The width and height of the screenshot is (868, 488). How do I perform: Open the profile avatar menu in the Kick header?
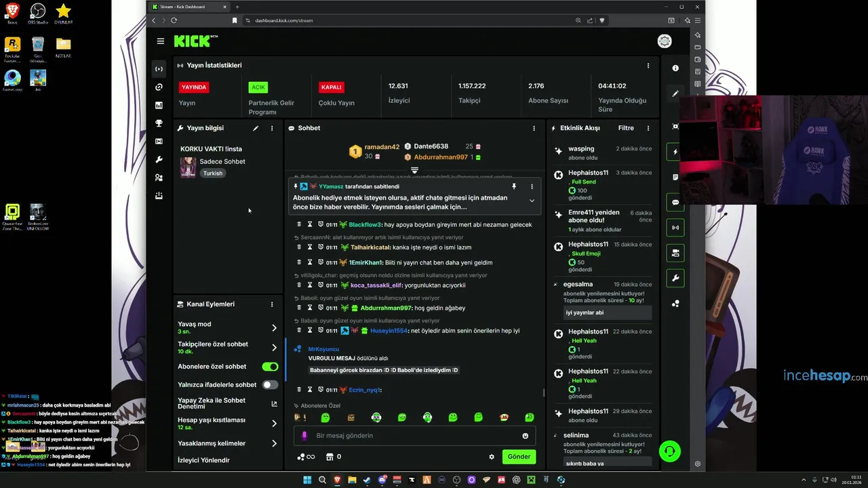click(x=665, y=41)
